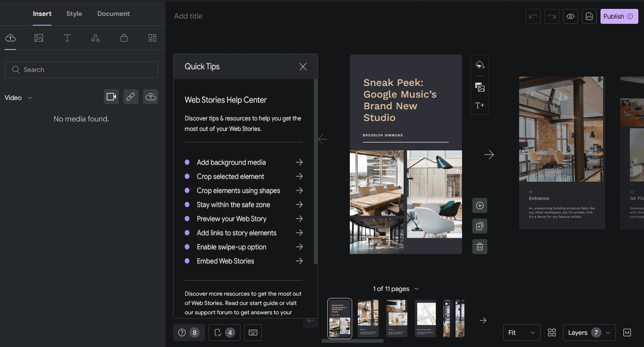Select the first page thumbnail in carousel
Image resolution: width=644 pixels, height=347 pixels.
pyautogui.click(x=340, y=319)
